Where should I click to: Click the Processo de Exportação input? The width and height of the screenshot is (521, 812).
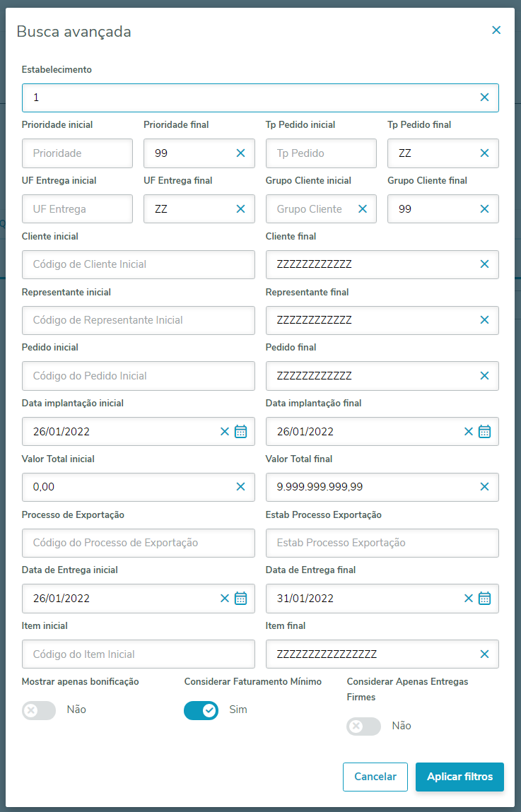138,543
